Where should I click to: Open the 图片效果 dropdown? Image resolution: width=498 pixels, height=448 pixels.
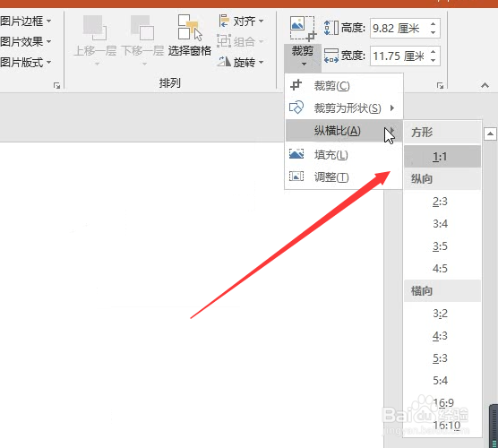25,41
